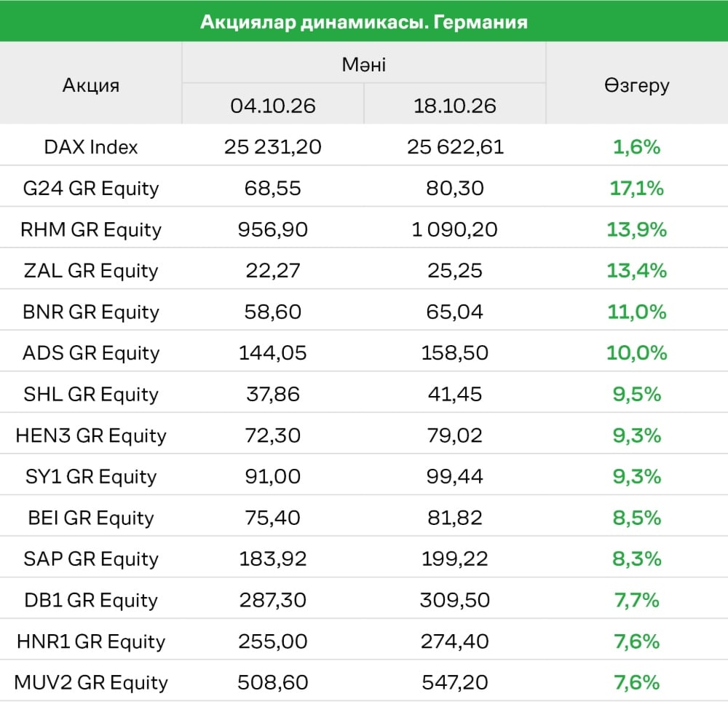Click the 25,25 value cell
728x707 pixels.
pos(455,271)
